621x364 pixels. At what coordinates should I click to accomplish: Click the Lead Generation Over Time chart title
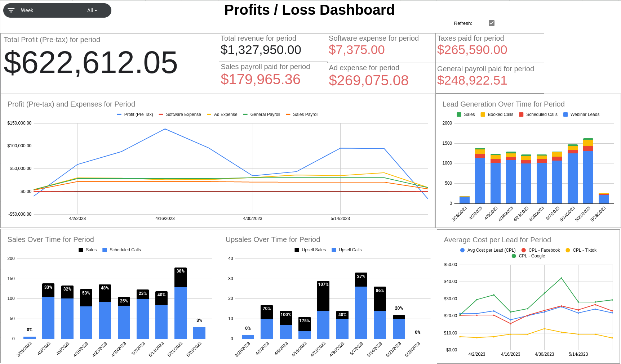pyautogui.click(x=503, y=104)
